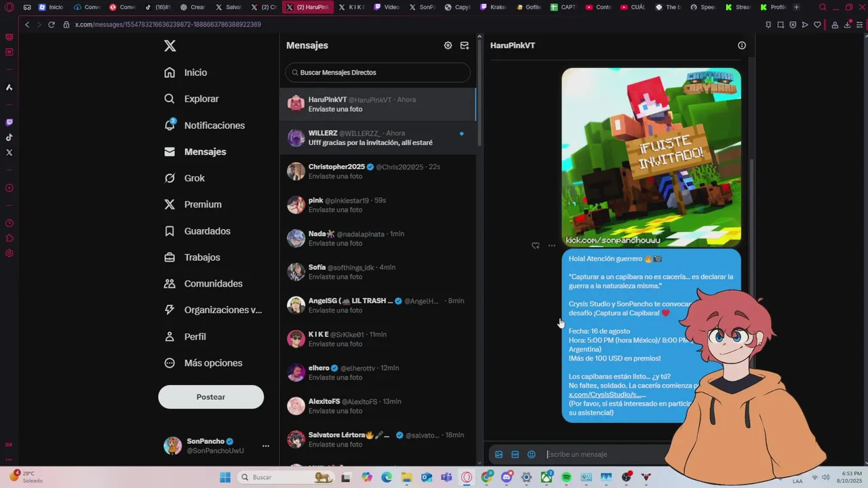Screen dimensions: 868x488
Task: Attach media icon in message composer
Action: [x=498, y=455]
